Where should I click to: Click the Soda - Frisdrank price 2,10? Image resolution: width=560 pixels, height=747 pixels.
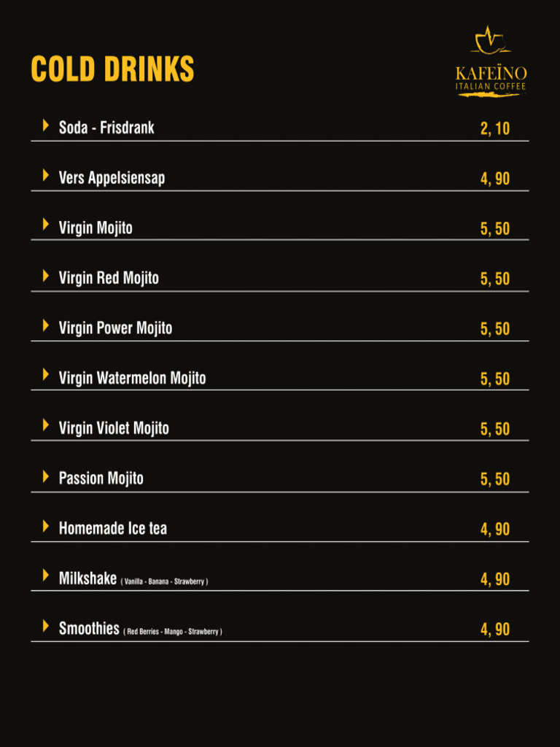click(x=495, y=128)
